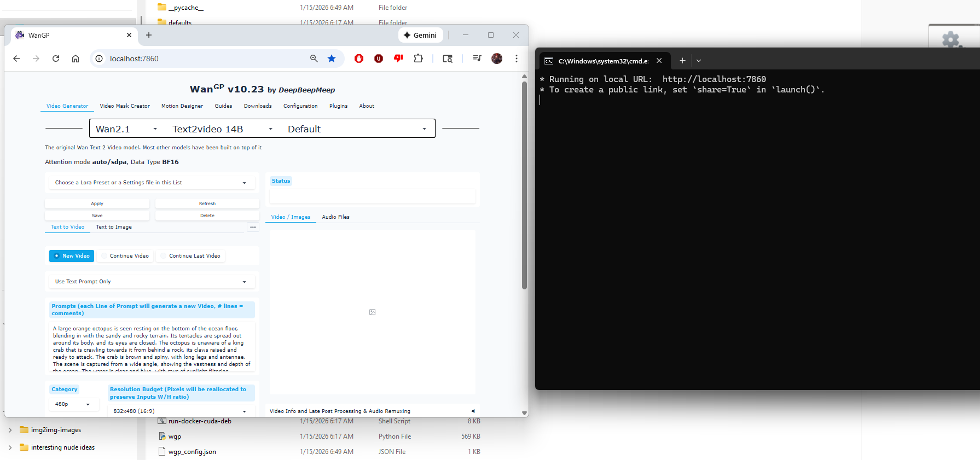
Task: Select the Video / Images tab
Action: pyautogui.click(x=291, y=217)
